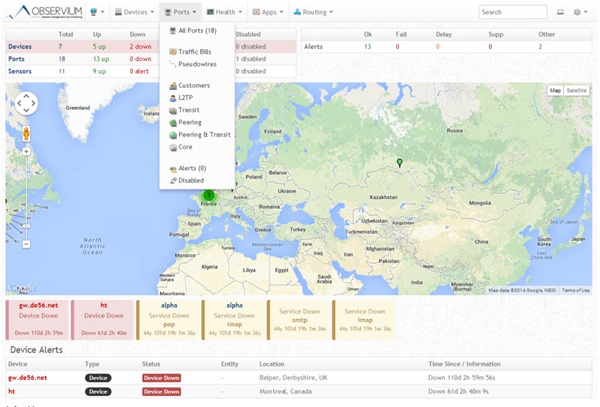Click Device type badge for ht row
Screen dimensions: 600x407
coord(98,392)
